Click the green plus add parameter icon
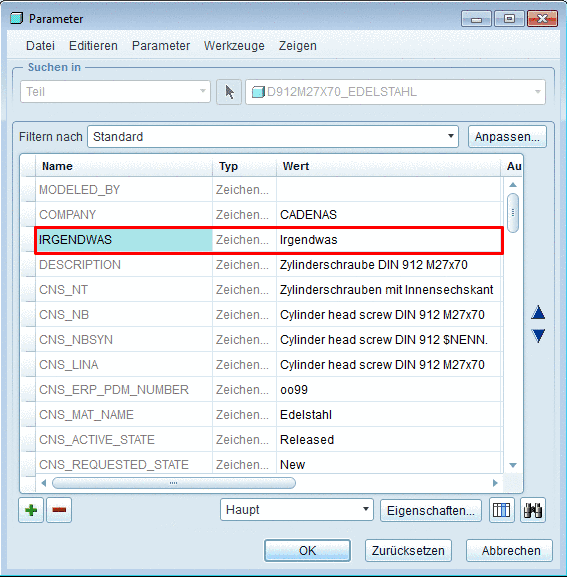 (x=31, y=510)
